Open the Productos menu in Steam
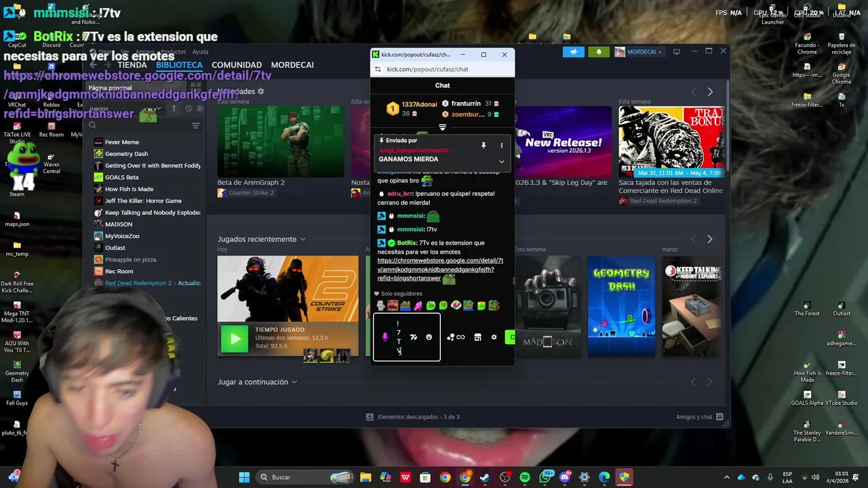 pyautogui.click(x=174, y=52)
